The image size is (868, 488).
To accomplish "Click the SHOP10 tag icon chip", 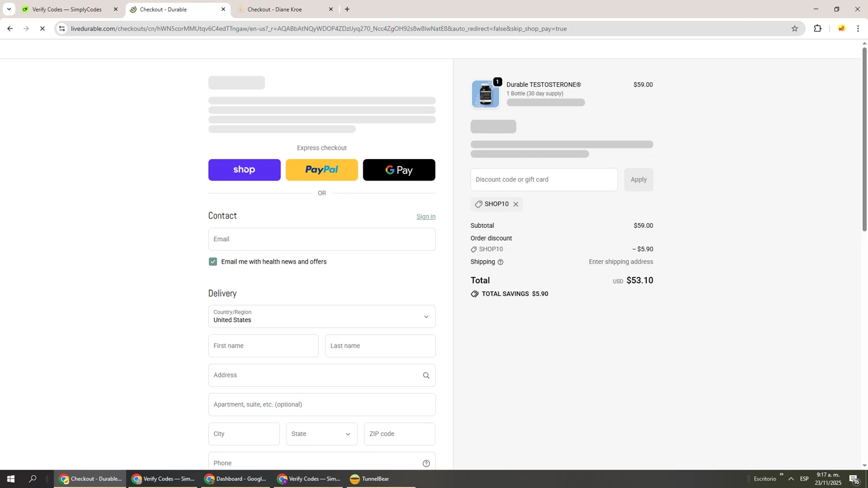I will tap(479, 204).
